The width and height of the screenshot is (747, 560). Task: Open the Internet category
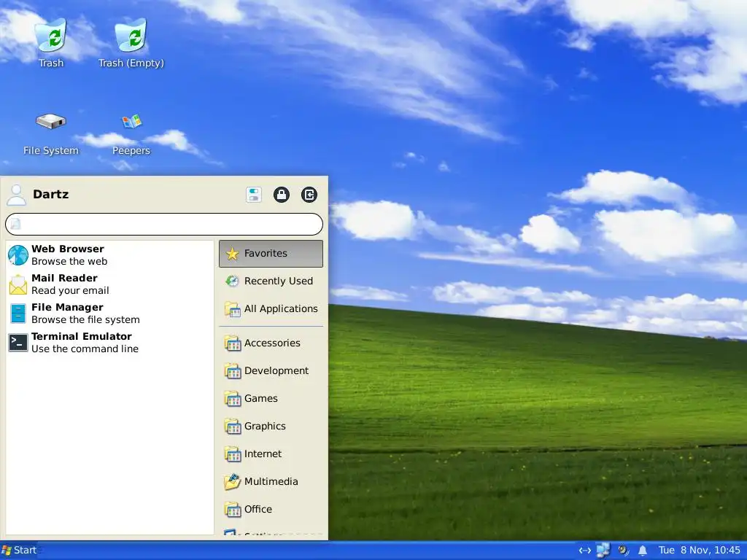click(x=271, y=454)
